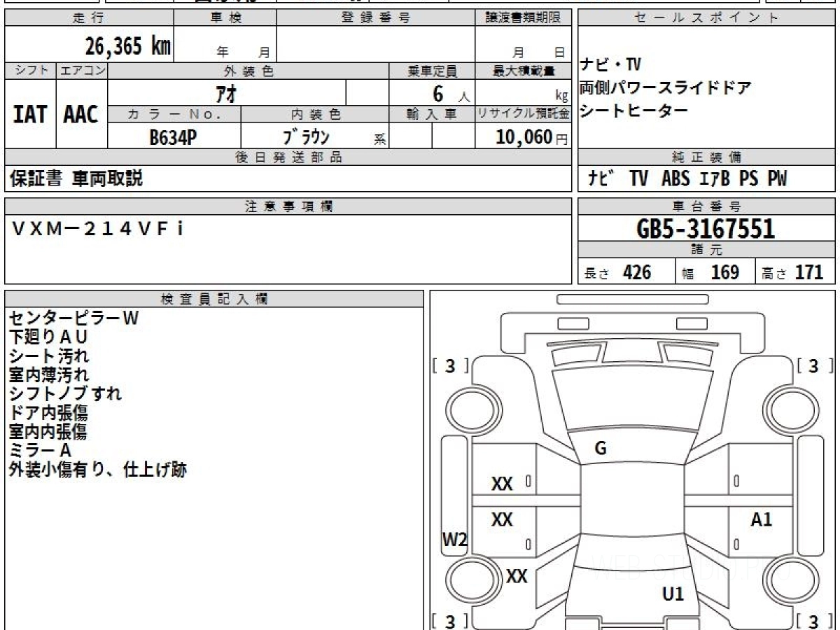Image resolution: width=840 pixels, height=630 pixels.
Task: Select the seating capacity 6 人
Action: coord(451,93)
